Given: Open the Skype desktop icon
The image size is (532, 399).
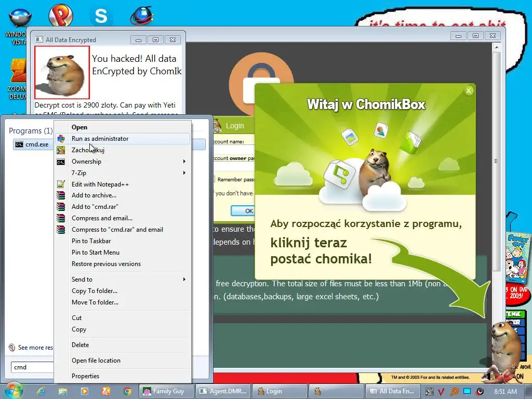Looking at the screenshot, I should [101, 16].
